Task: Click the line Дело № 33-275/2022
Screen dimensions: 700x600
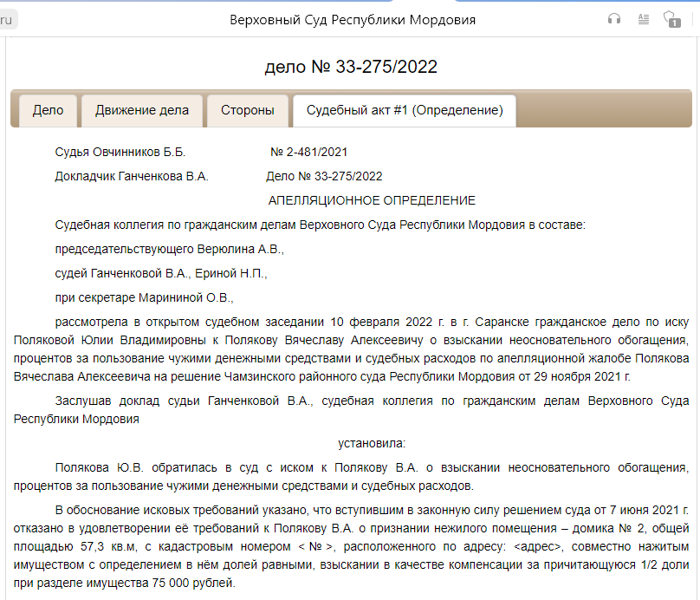Action: coord(324,177)
